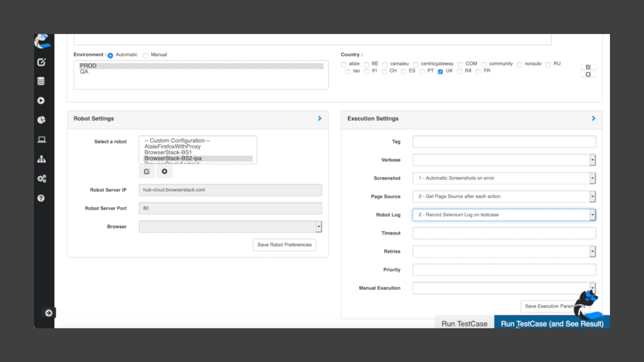Image resolution: width=644 pixels, height=362 pixels.
Task: Click the Tag input field
Action: coord(504,141)
